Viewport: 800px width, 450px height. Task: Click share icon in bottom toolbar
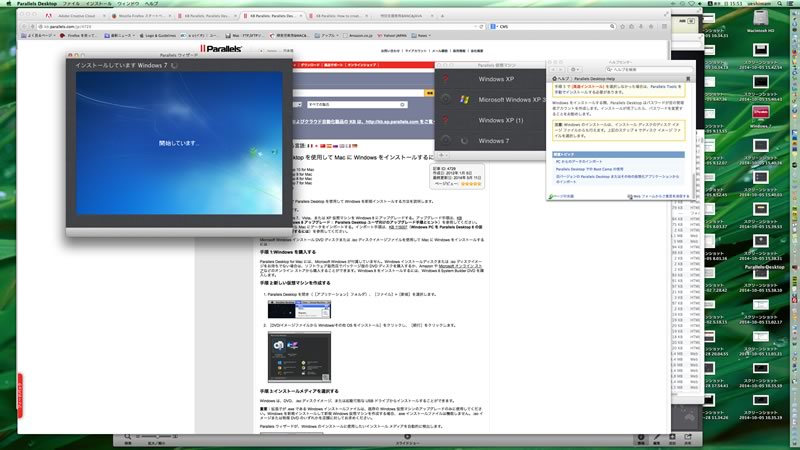point(688,437)
